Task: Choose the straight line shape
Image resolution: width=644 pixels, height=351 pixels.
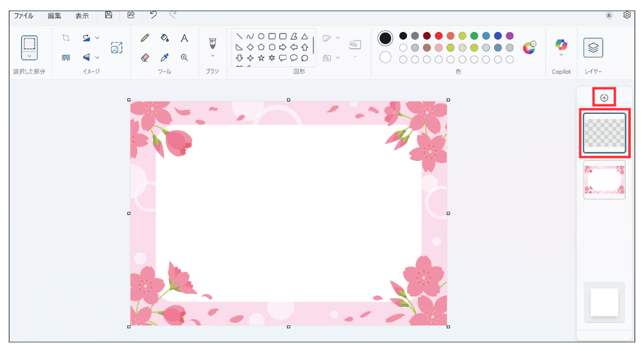Action: coord(239,36)
